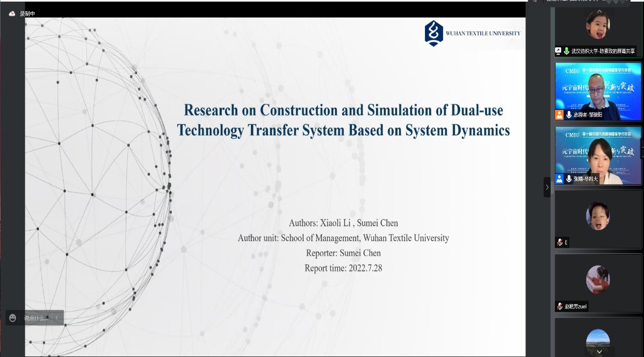The width and height of the screenshot is (644, 357).
Task: Click orange host badge beside 邹璇阳
Action: (x=559, y=115)
